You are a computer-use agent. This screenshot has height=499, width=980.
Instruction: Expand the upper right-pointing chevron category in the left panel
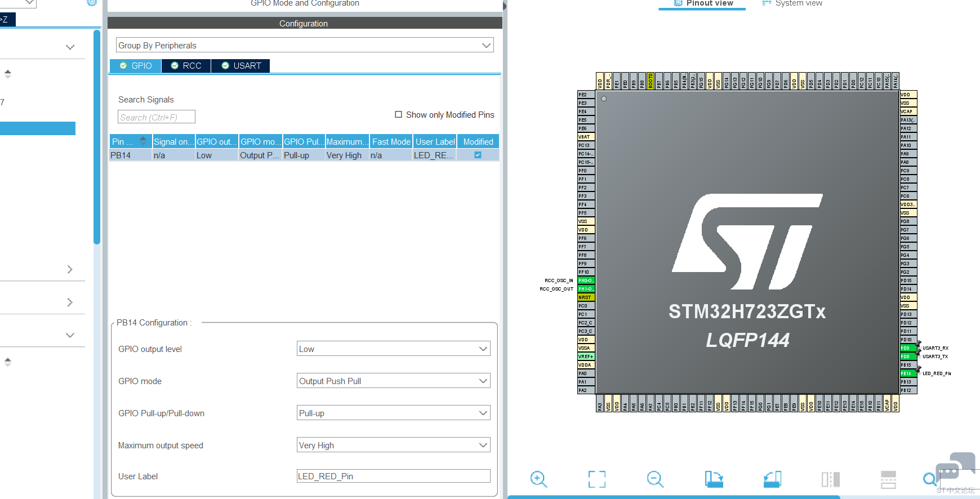point(70,269)
